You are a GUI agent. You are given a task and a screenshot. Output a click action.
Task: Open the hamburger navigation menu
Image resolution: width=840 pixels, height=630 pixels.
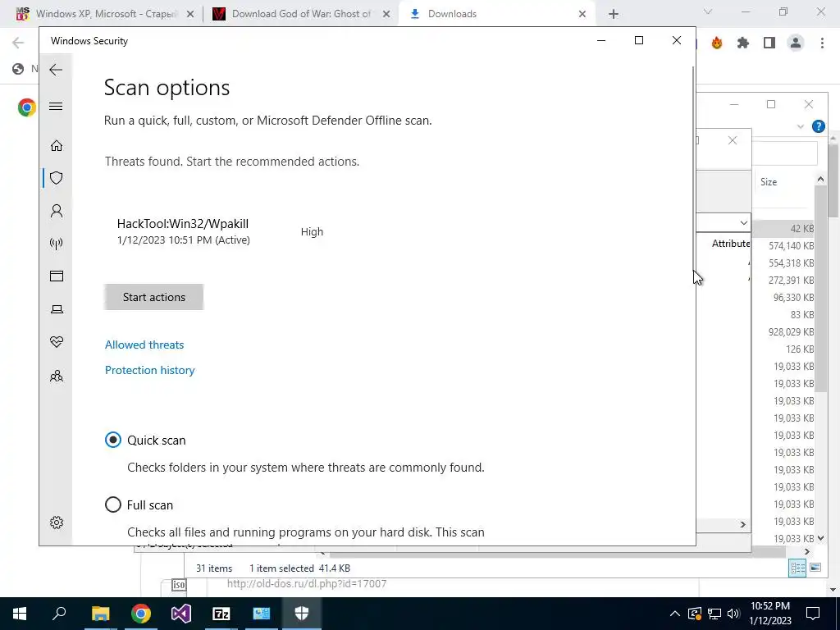pos(56,106)
